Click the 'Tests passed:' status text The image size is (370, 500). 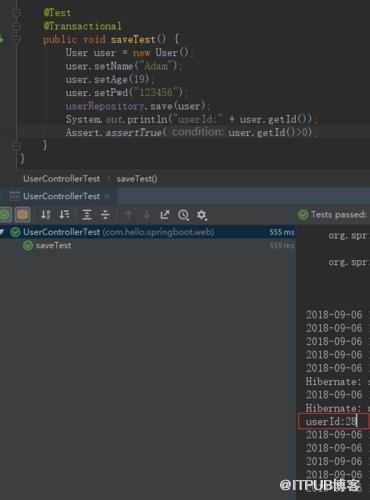(x=339, y=215)
